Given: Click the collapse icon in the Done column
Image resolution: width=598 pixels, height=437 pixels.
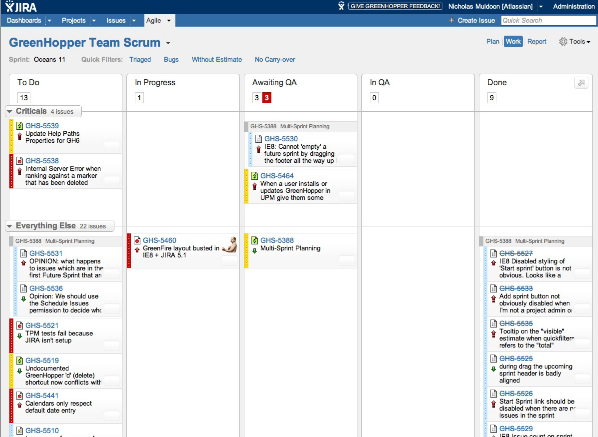Looking at the screenshot, I should point(581,83).
